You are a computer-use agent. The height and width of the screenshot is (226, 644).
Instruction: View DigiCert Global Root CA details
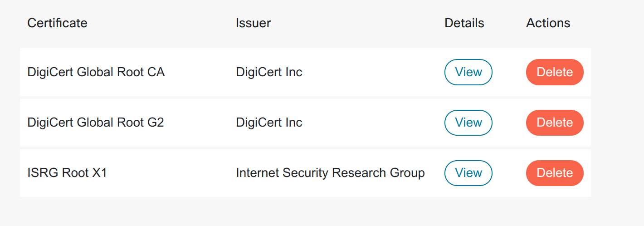coord(468,72)
